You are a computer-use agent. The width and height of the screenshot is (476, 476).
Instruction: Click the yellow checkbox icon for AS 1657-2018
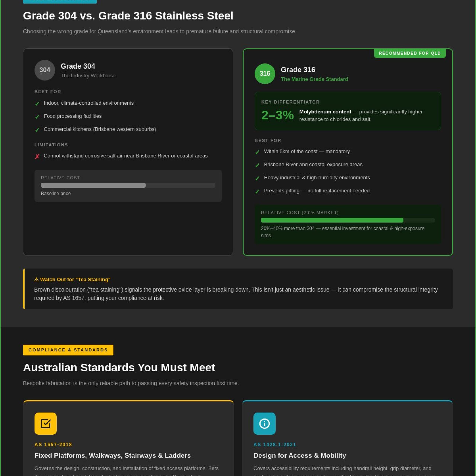46,424
